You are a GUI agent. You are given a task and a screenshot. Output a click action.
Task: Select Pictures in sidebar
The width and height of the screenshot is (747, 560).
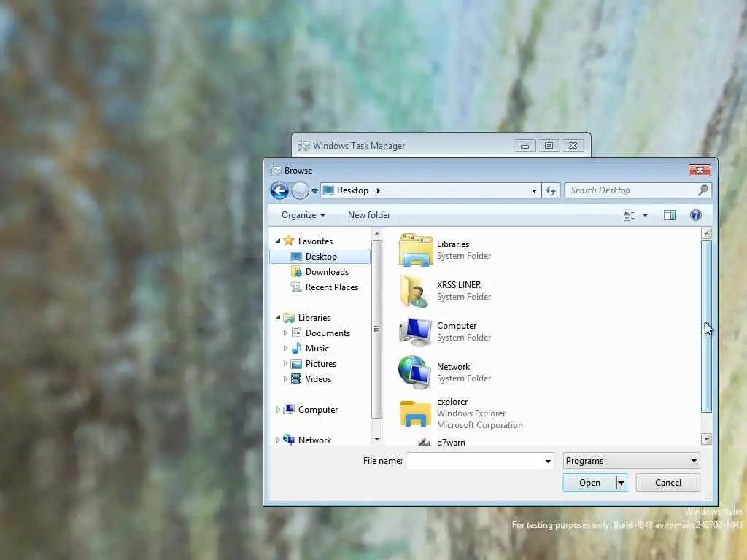click(x=321, y=364)
